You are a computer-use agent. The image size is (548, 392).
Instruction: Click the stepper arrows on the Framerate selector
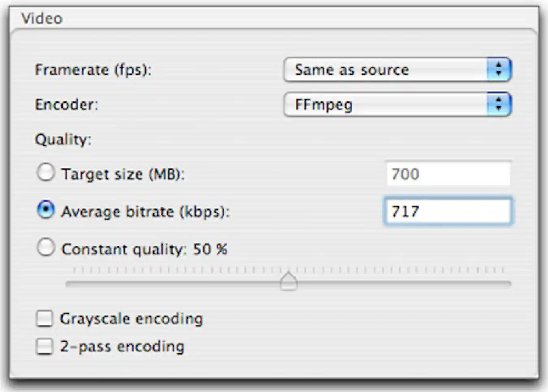499,69
